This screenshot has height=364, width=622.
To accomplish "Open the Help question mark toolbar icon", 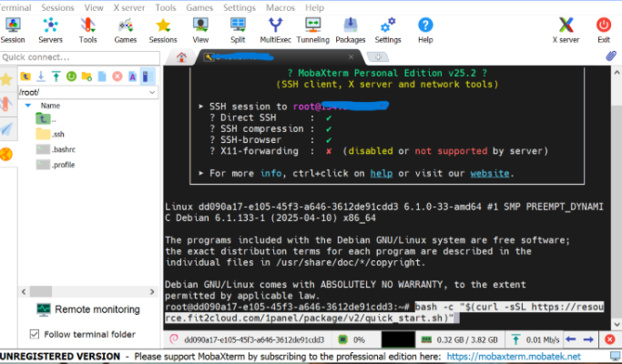I will (425, 30).
